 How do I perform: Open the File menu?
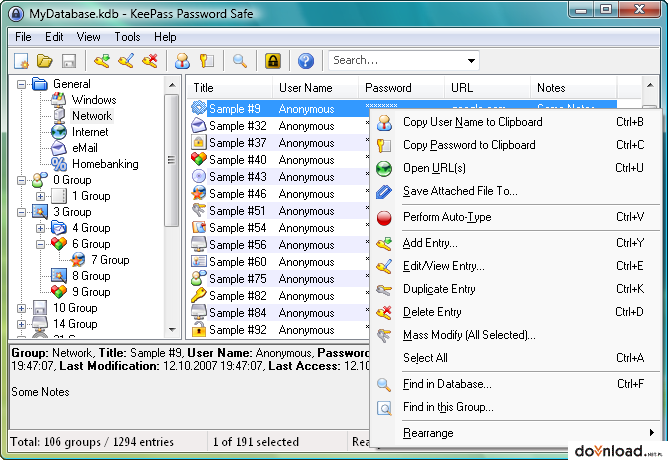tap(23, 37)
